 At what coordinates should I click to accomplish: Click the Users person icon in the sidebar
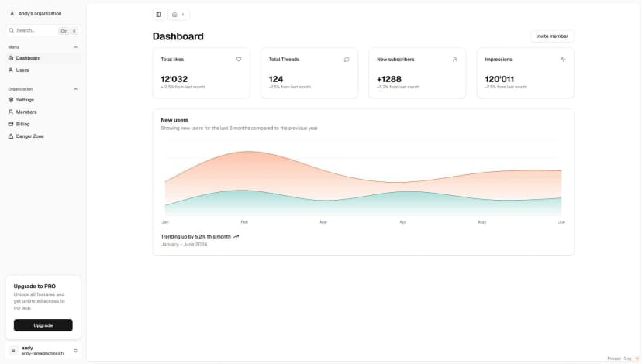pos(11,70)
